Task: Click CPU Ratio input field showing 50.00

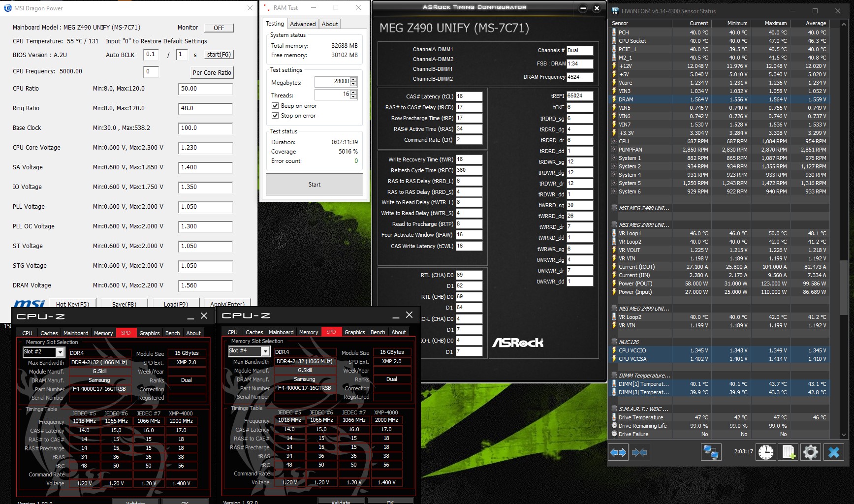Action: [205, 89]
